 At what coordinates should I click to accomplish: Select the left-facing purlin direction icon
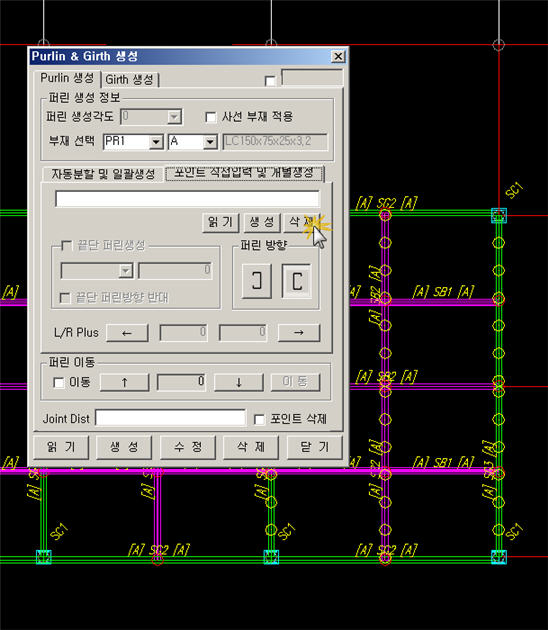(257, 281)
